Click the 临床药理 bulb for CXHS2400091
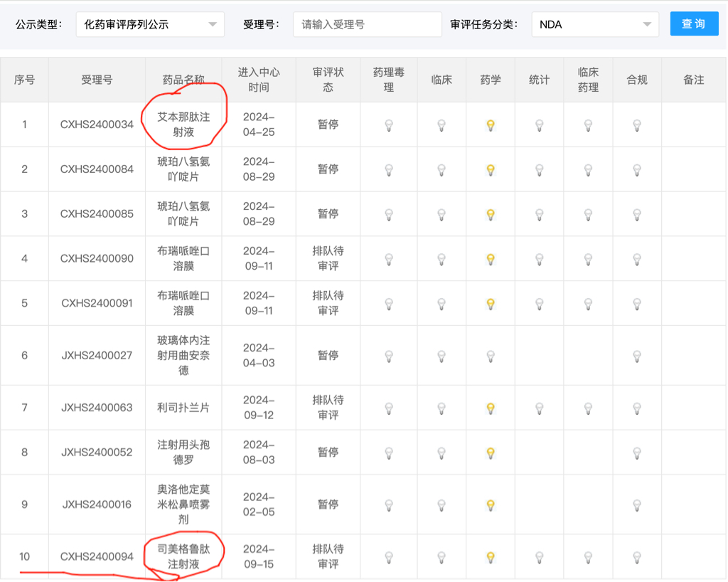Image resolution: width=728 pixels, height=582 pixels. (588, 305)
